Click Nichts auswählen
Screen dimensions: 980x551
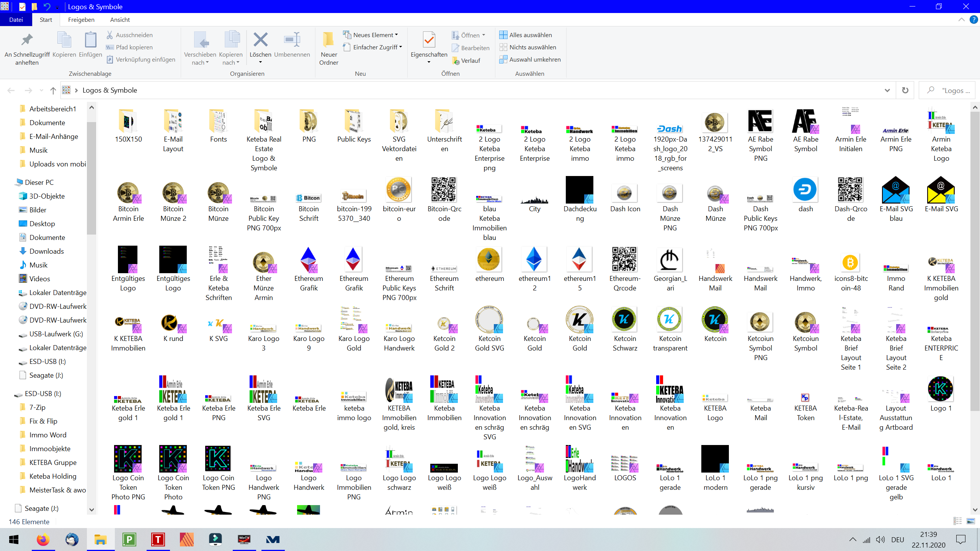click(528, 47)
